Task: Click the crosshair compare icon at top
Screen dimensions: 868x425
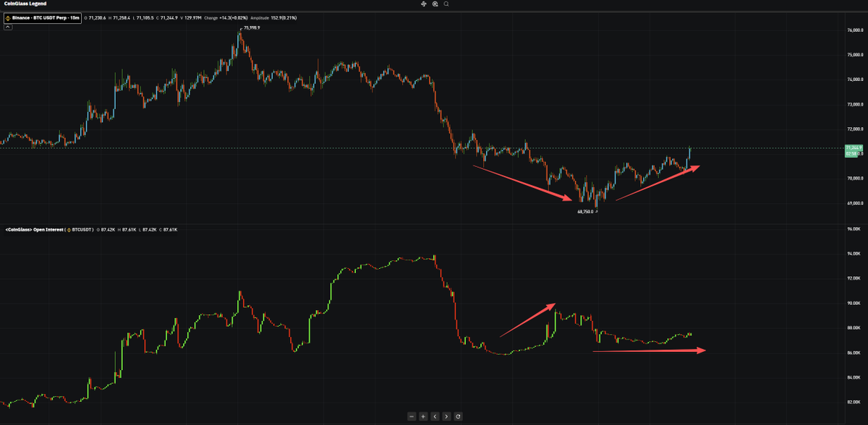Action: tap(424, 4)
